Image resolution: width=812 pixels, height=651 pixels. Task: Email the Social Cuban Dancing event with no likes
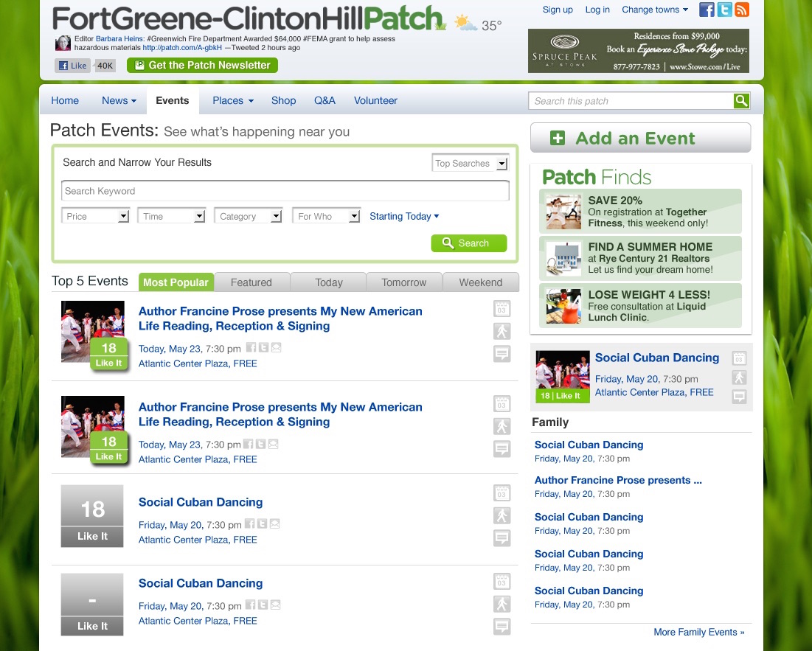(276, 605)
